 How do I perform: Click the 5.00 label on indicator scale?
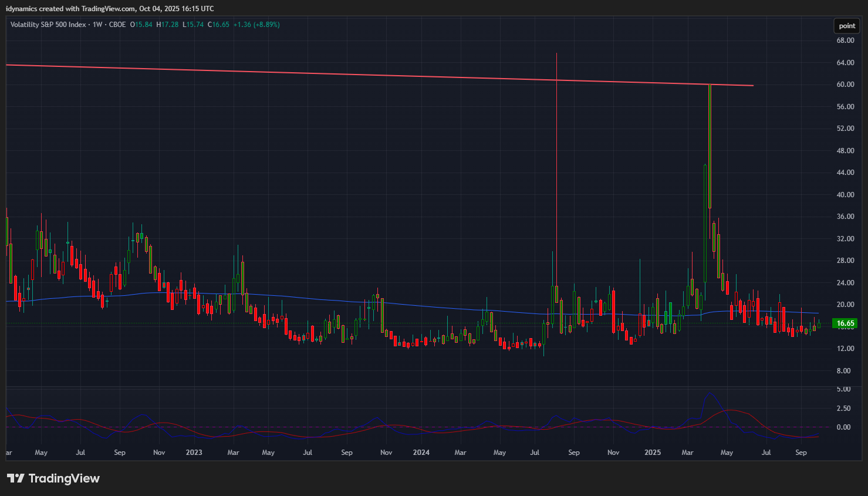coord(843,389)
